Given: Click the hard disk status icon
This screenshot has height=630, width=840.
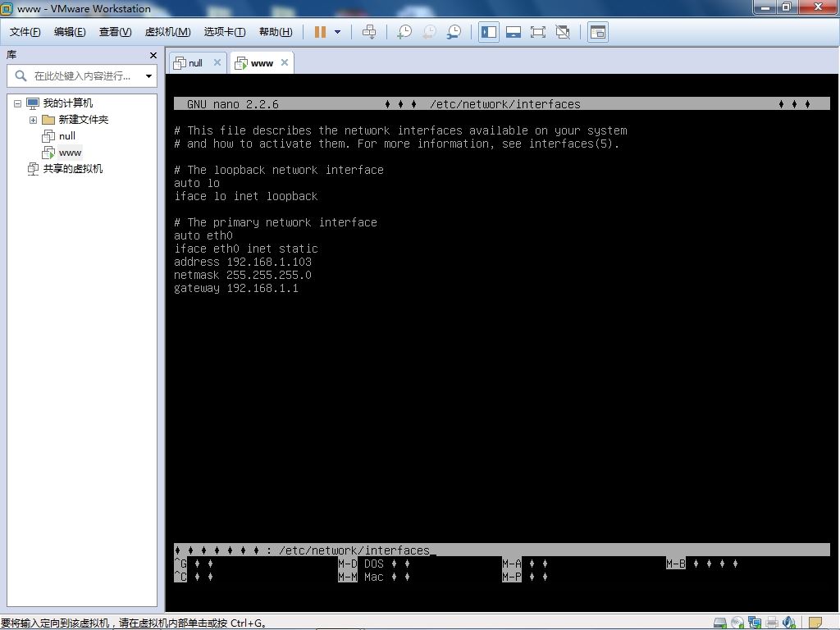Looking at the screenshot, I should 720,623.
